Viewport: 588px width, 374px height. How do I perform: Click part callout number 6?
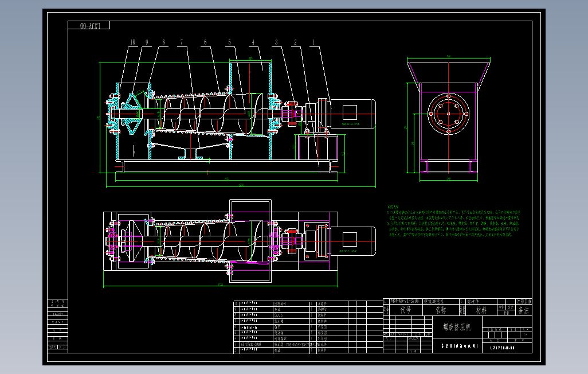(x=205, y=42)
